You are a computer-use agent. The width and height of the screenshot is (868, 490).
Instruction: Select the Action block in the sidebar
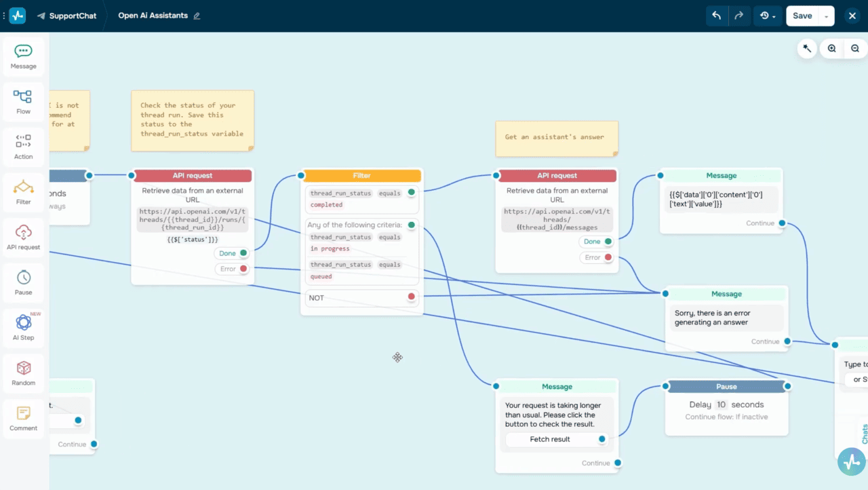(23, 147)
